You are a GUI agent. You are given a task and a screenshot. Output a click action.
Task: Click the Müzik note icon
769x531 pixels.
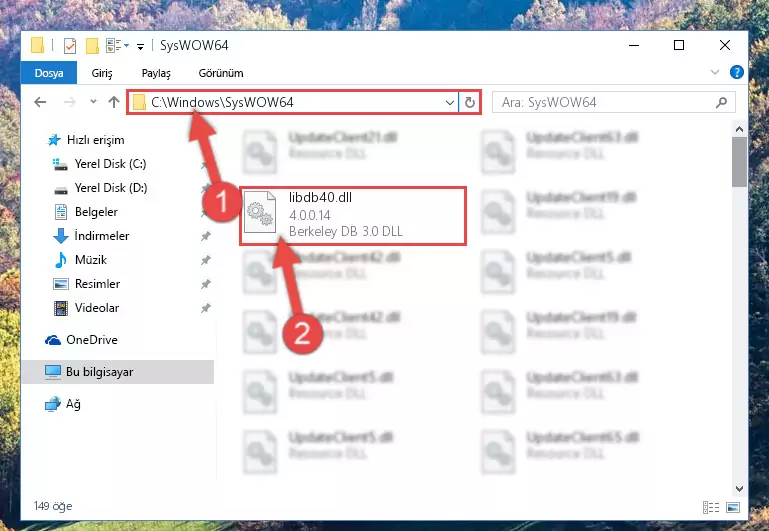[61, 260]
